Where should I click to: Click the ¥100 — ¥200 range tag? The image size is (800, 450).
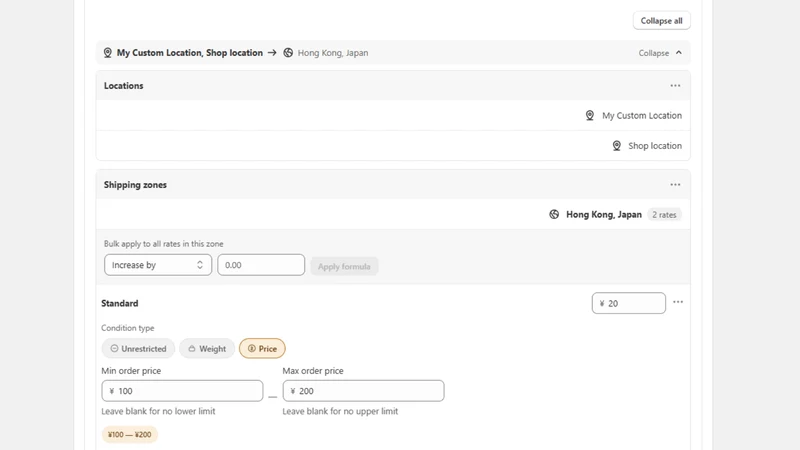(130, 435)
